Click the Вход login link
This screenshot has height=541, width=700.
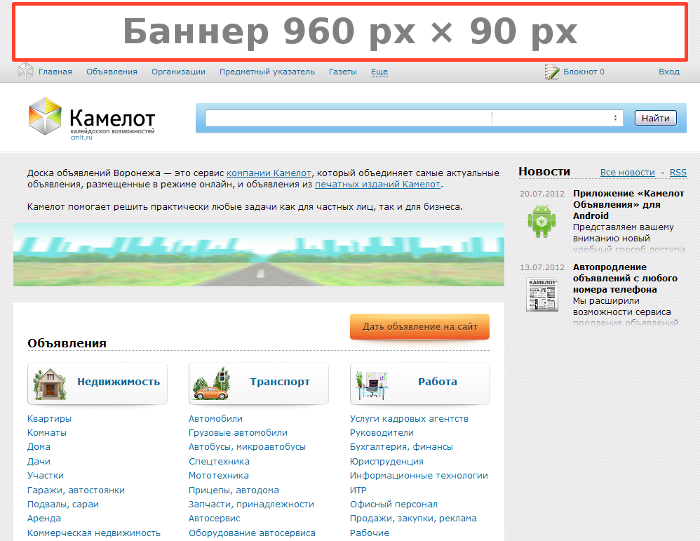(668, 72)
